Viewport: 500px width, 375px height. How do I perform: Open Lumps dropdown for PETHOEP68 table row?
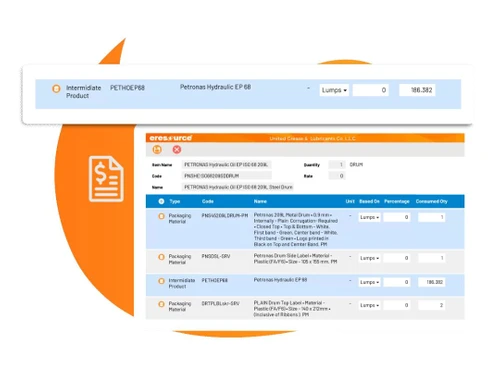(x=369, y=282)
